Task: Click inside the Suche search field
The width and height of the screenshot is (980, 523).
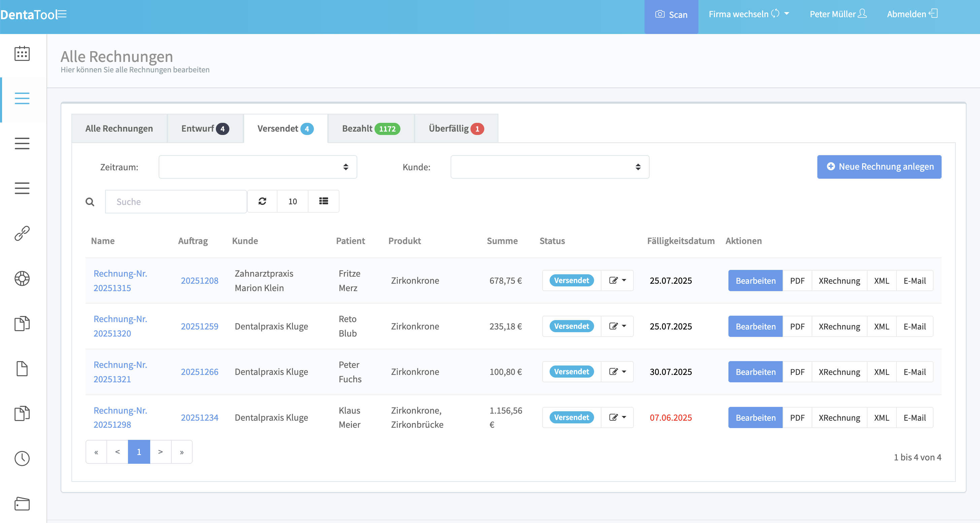Action: [176, 202]
